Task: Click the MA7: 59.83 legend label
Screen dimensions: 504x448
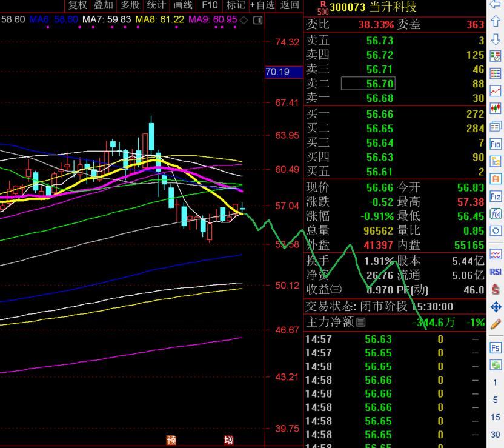Action: [x=107, y=20]
